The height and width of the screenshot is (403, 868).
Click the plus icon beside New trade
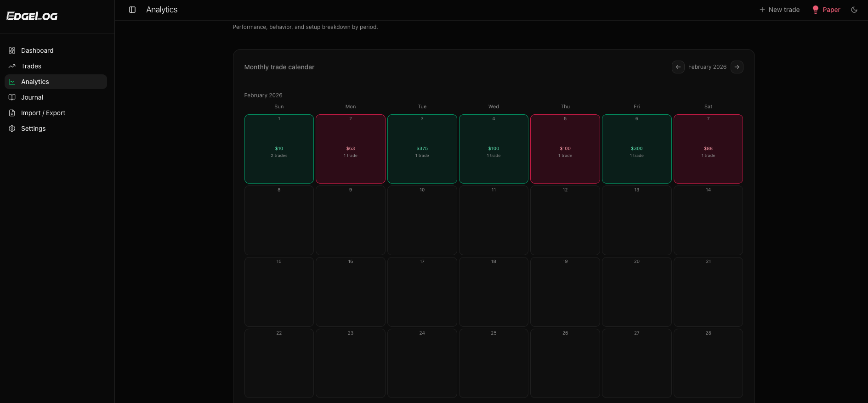762,10
